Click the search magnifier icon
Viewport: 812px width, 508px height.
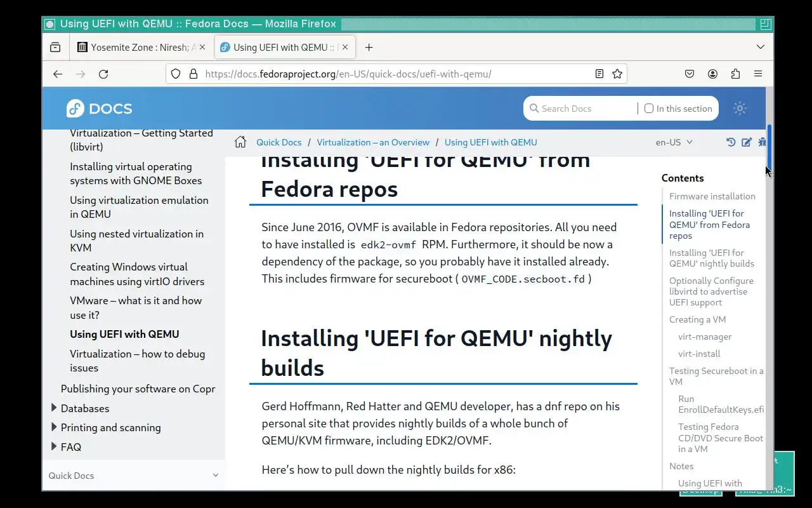pyautogui.click(x=534, y=109)
